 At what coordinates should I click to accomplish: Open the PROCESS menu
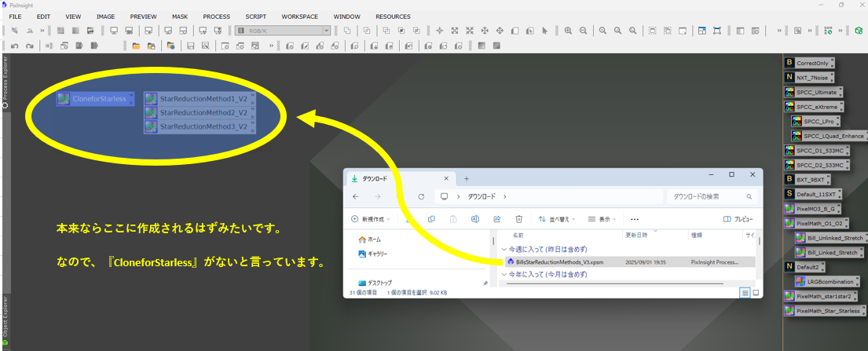click(x=217, y=16)
